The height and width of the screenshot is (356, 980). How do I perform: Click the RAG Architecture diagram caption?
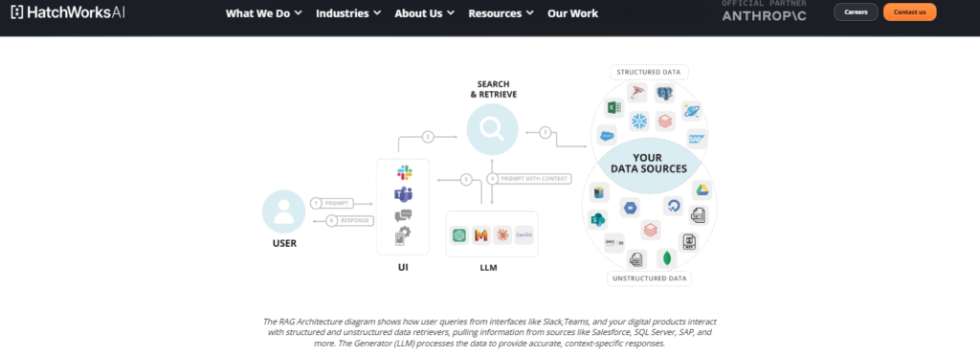tap(490, 332)
